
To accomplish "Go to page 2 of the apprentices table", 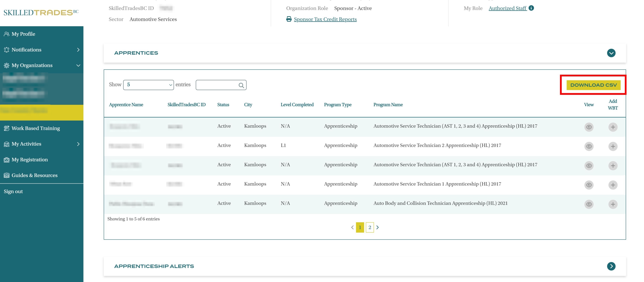I will (369, 227).
